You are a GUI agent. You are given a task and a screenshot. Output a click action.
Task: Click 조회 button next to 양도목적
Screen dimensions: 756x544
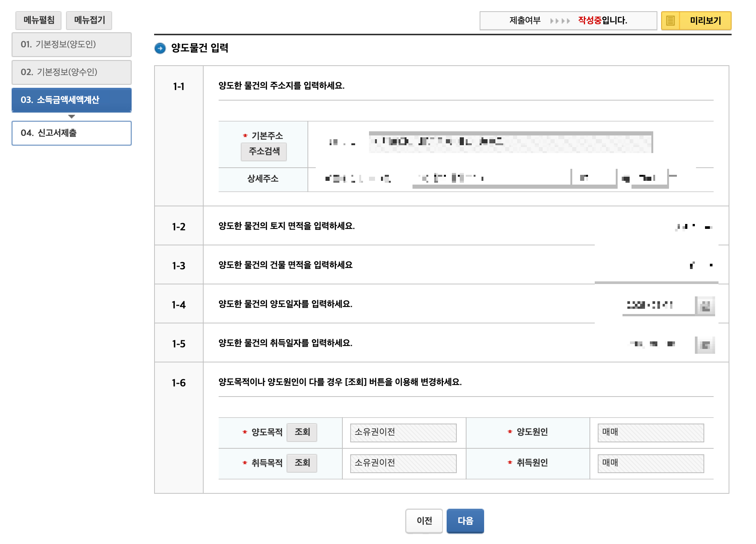click(302, 432)
